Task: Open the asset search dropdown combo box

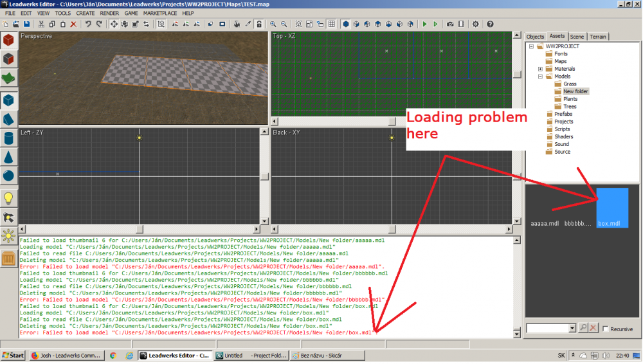Action: 550,328
